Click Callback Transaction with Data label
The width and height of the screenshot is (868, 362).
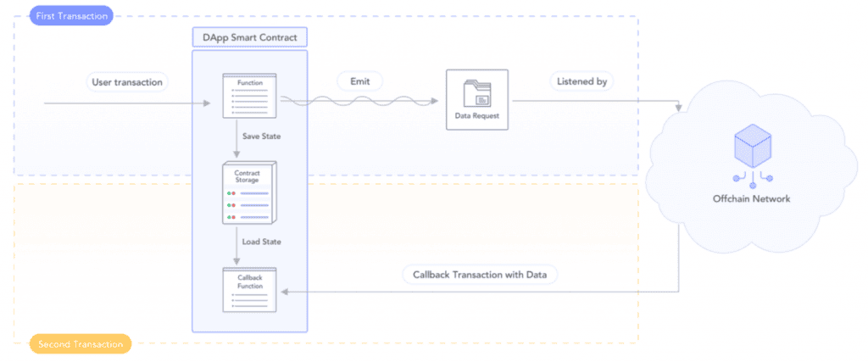(480, 275)
